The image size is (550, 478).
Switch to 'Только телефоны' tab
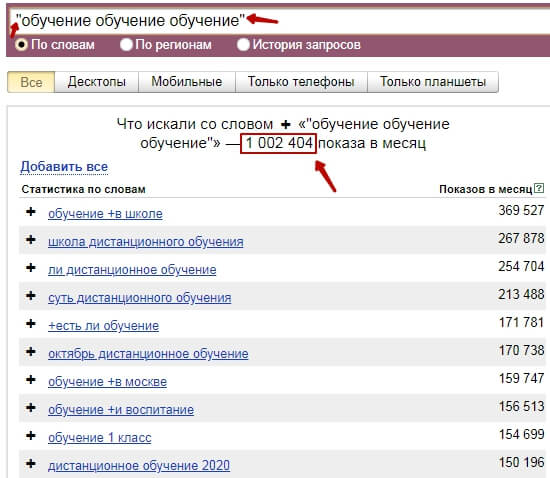(x=301, y=82)
